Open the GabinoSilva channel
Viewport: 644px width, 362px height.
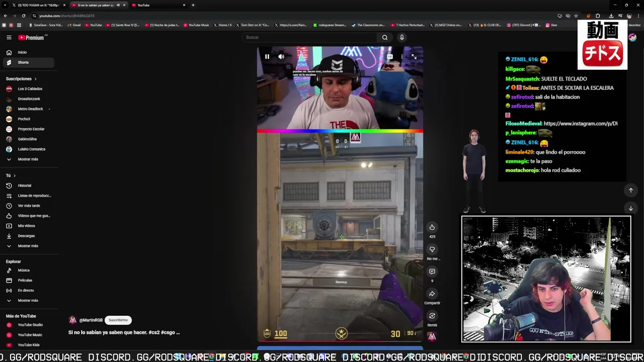click(x=28, y=139)
